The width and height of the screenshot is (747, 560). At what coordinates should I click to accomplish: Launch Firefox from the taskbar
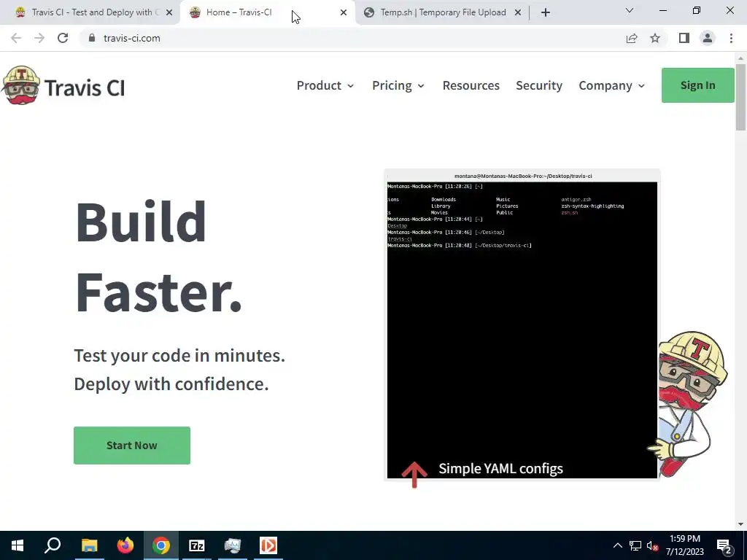click(125, 545)
